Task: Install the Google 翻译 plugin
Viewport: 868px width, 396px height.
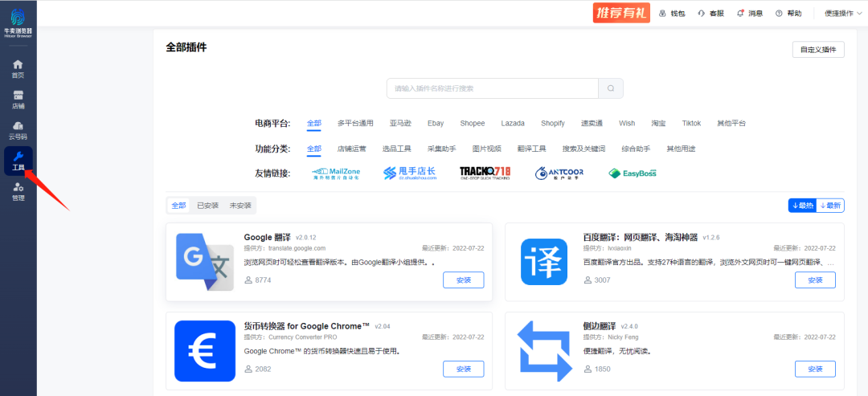Action: [464, 280]
